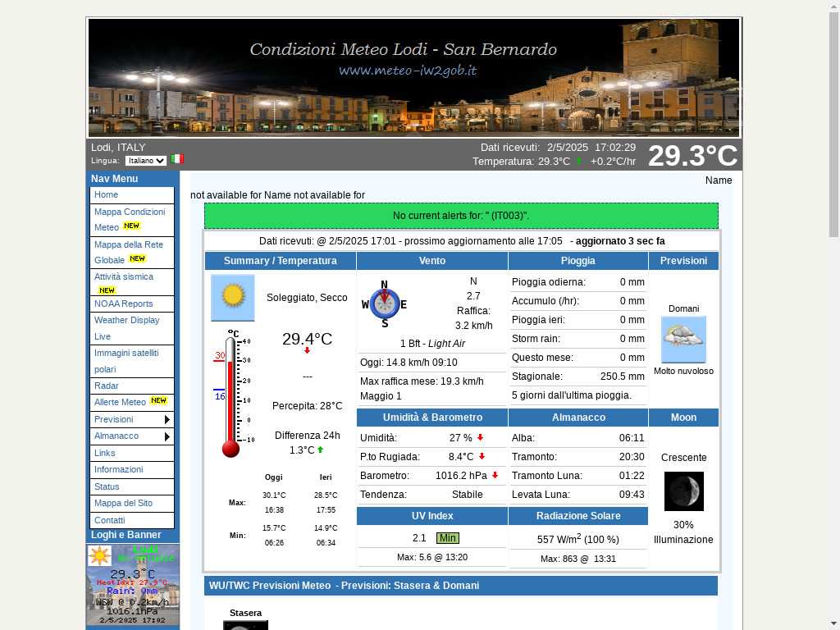This screenshot has width=840, height=630.
Task: Expand the Almanacco submenu arrow
Action: pyautogui.click(x=167, y=436)
